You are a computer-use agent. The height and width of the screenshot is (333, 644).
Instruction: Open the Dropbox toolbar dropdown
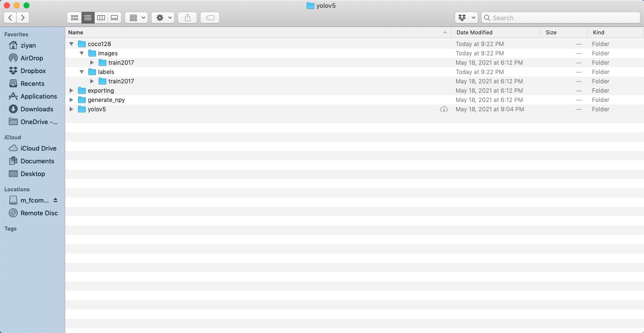tap(466, 18)
